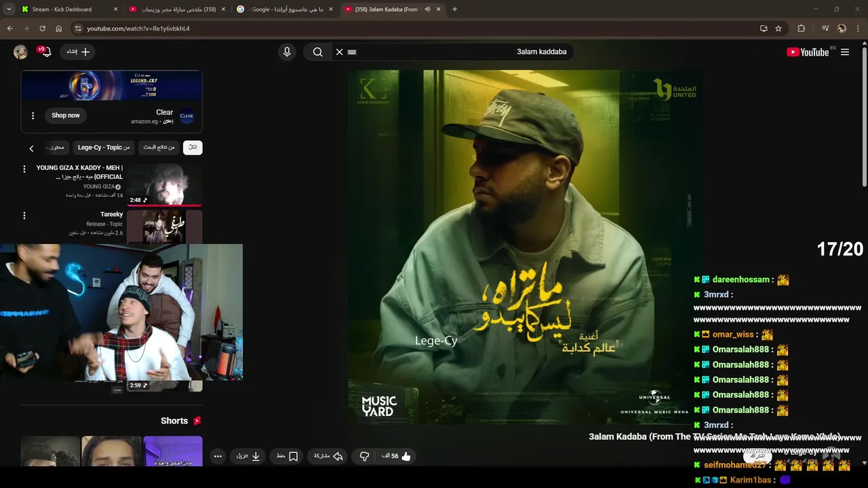Open options for the Clear ad
The image size is (868, 488).
point(33,116)
